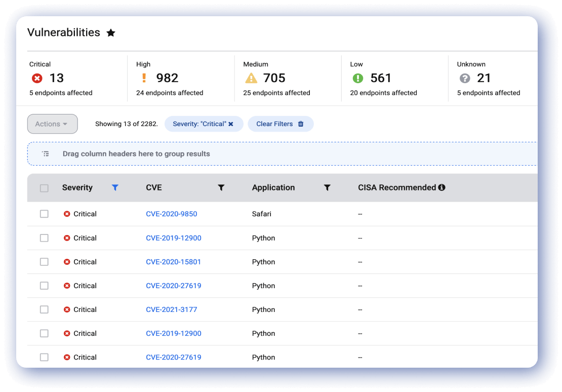Filter by the High count 982

(167, 78)
